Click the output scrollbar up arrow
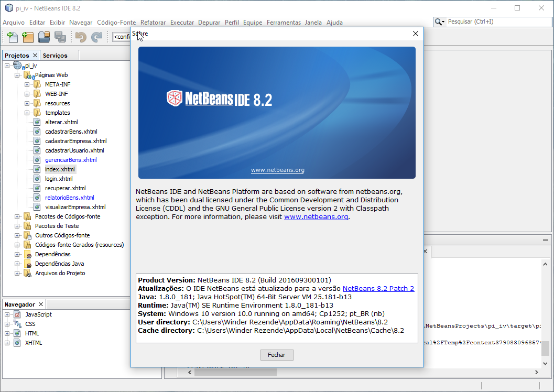554x392 pixels. (x=545, y=264)
